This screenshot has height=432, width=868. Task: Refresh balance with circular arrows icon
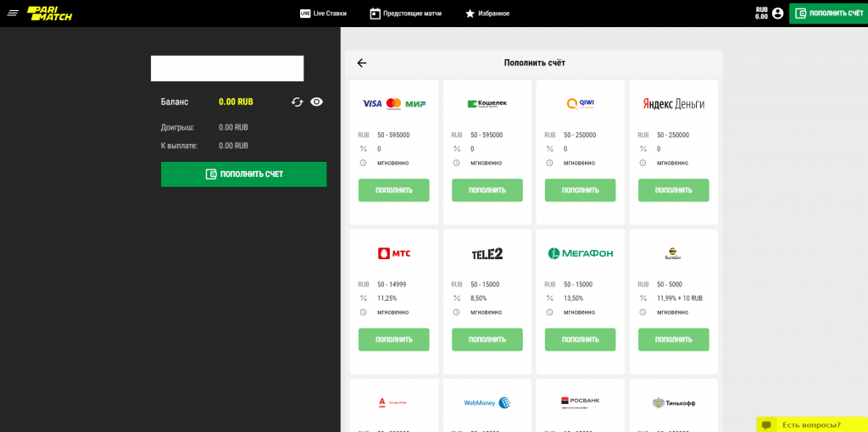pyautogui.click(x=298, y=102)
